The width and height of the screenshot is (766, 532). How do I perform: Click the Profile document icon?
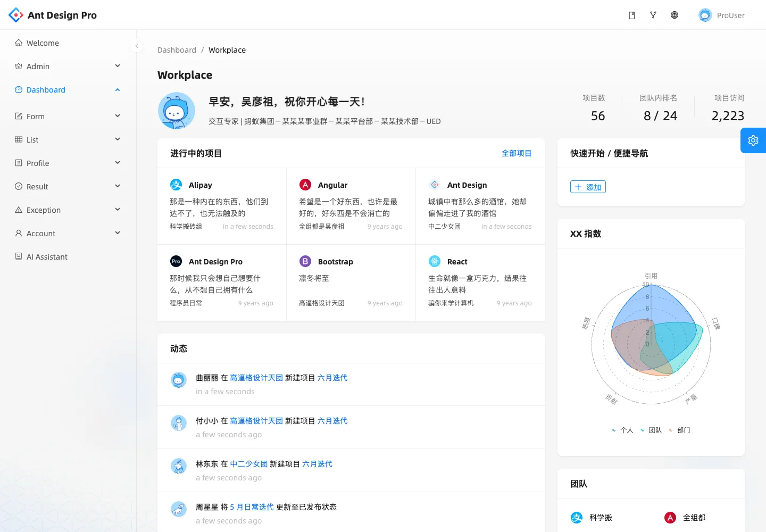click(x=19, y=163)
